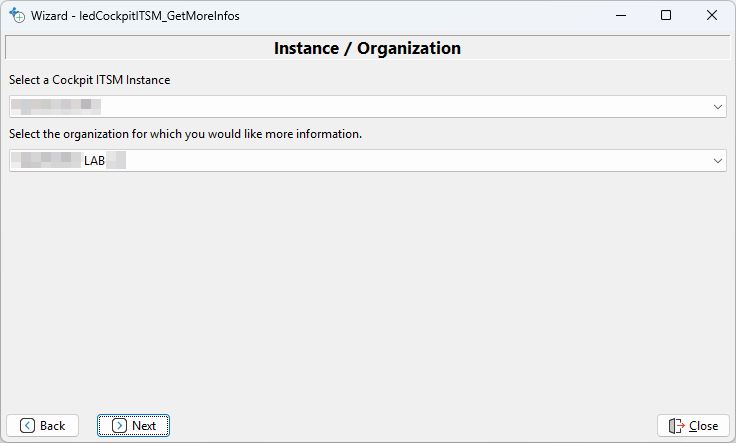This screenshot has height=443, width=736.
Task: Click the empty gray wizard panel area
Action: point(368,290)
